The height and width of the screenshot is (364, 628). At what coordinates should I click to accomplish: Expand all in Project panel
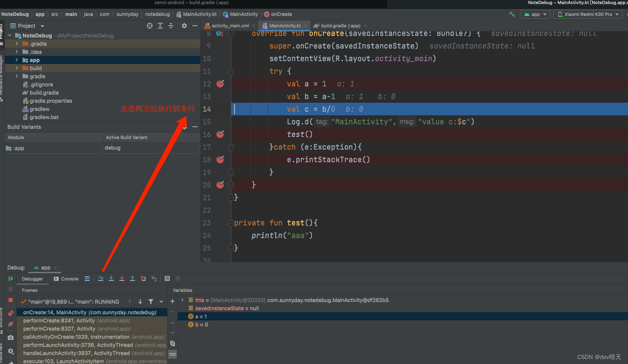tap(160, 26)
